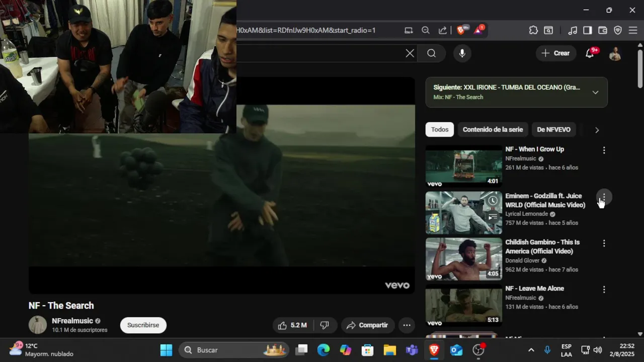Clear the YouTube search box with X
This screenshot has width=644, height=362.
point(410,53)
